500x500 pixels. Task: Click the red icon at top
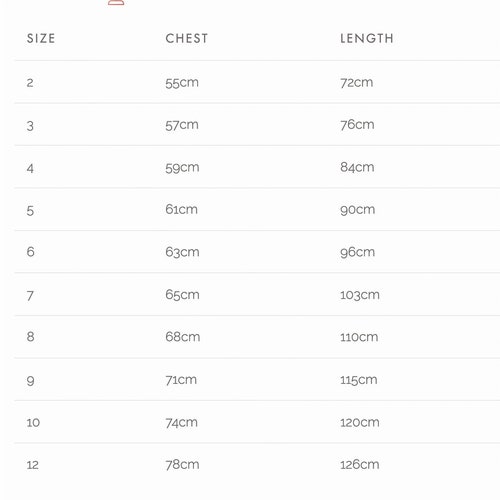[x=116, y=2]
